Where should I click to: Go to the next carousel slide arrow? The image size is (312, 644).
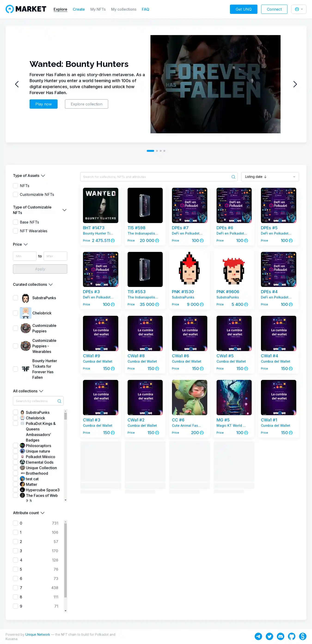tap(295, 84)
